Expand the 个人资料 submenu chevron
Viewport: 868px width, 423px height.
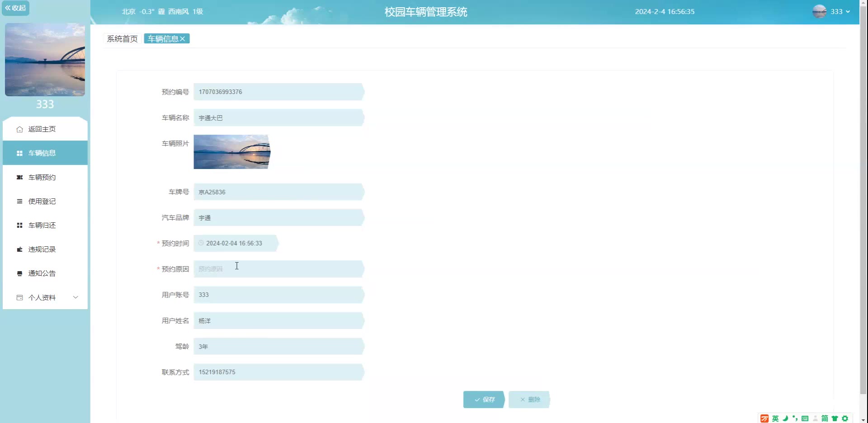75,297
